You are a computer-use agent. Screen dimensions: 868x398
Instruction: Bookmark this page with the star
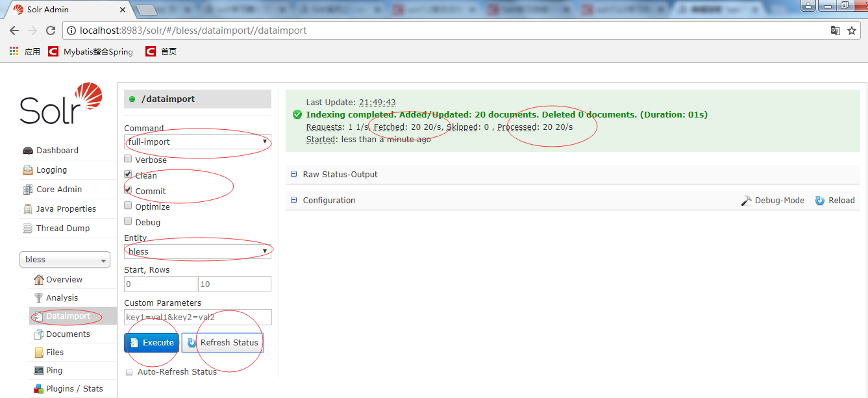point(852,31)
